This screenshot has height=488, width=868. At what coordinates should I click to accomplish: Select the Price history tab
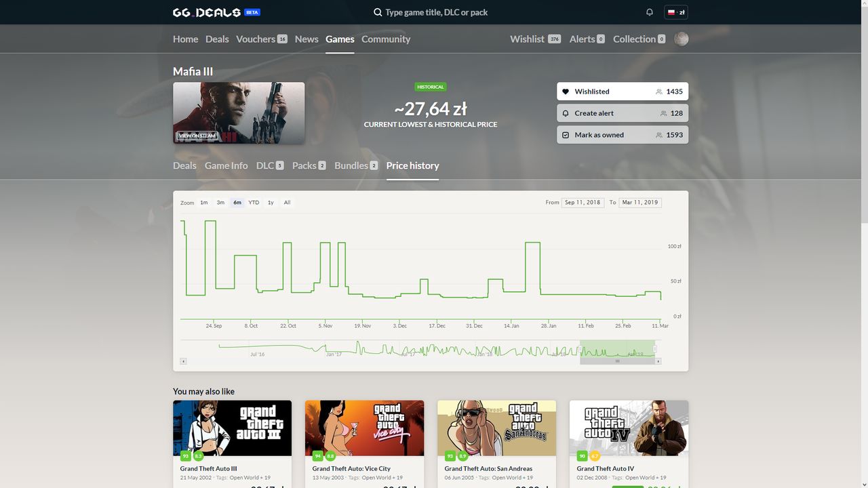click(x=412, y=165)
